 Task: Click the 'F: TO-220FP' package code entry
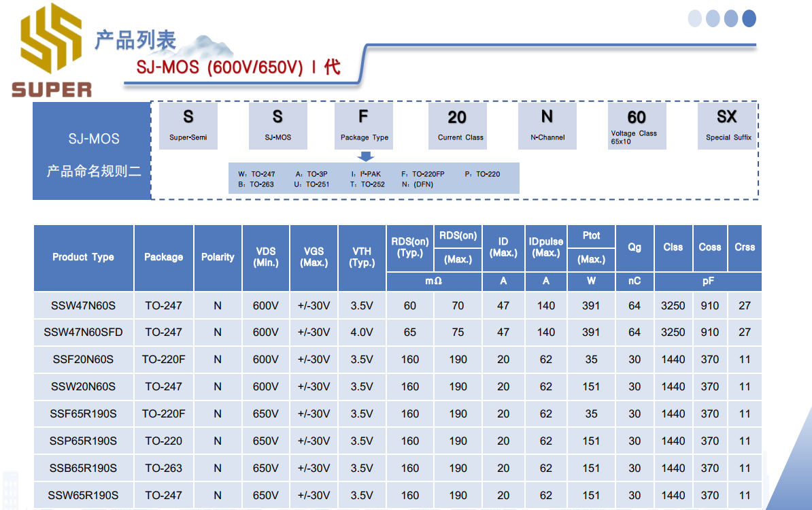coord(423,174)
